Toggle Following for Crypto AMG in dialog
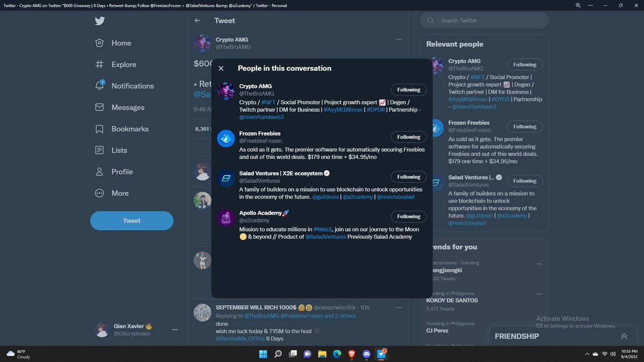Image resolution: width=644 pixels, height=362 pixels. coord(408,90)
